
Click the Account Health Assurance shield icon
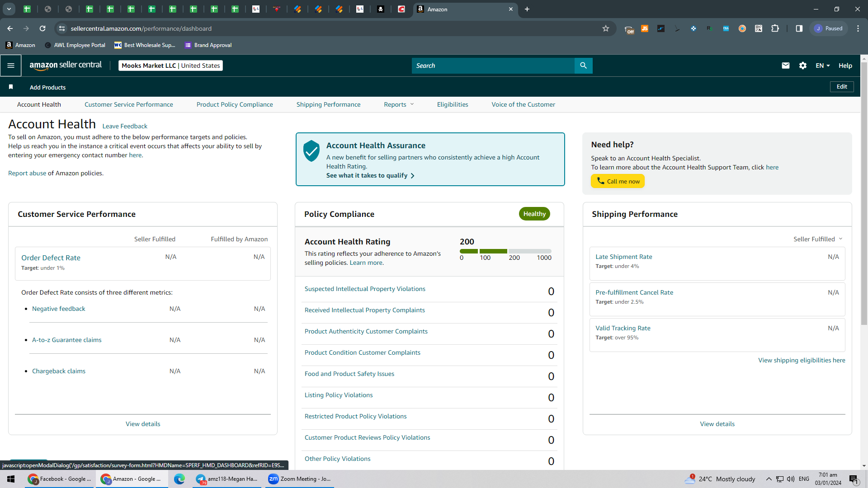click(x=311, y=150)
